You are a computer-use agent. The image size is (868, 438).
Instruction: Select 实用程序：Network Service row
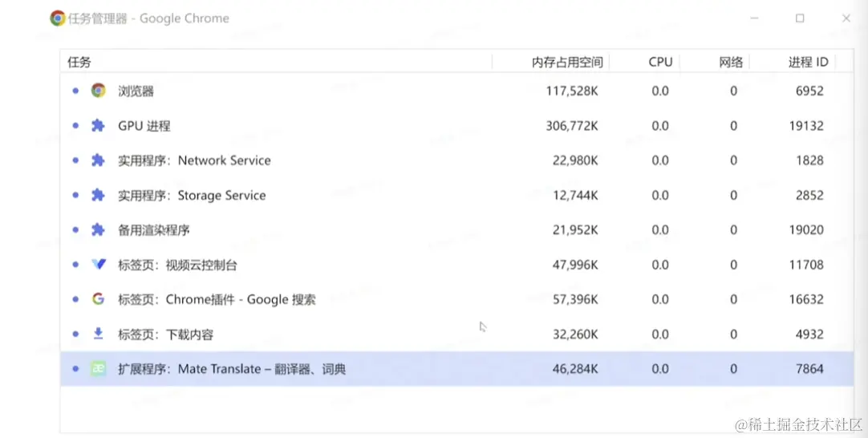456,160
